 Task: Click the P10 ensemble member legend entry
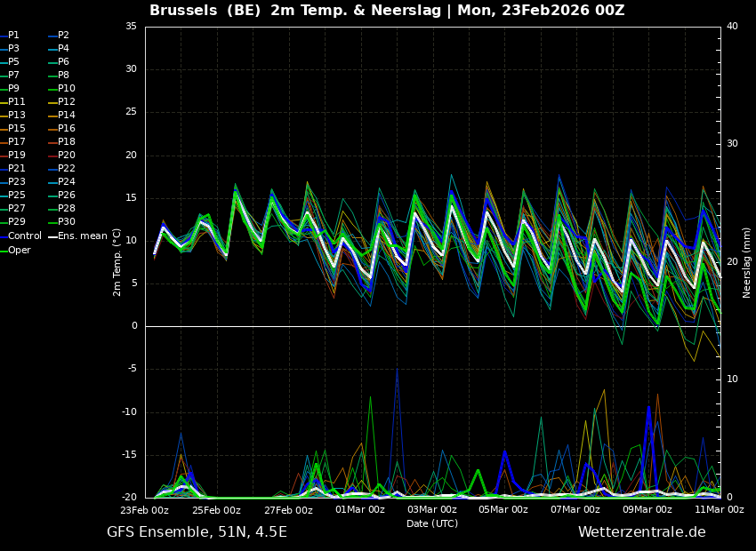[67, 89]
